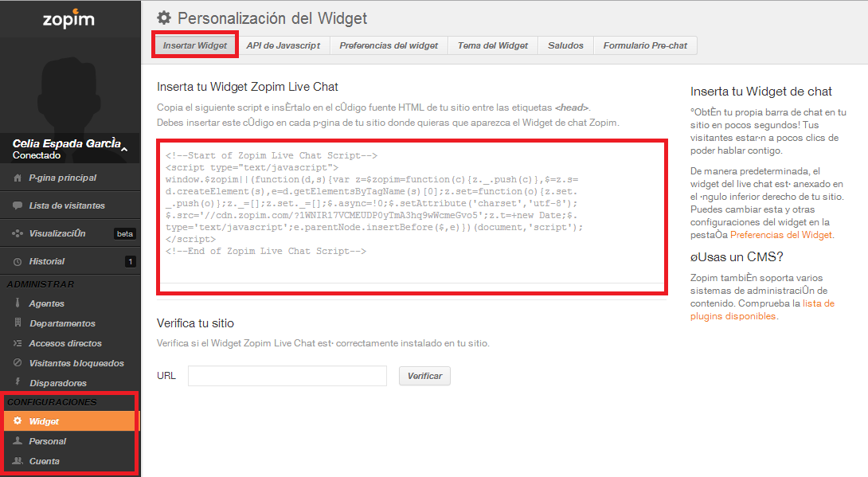Go to Accesos directos
Viewport: 868px width, 477px height.
pyautogui.click(x=70, y=343)
